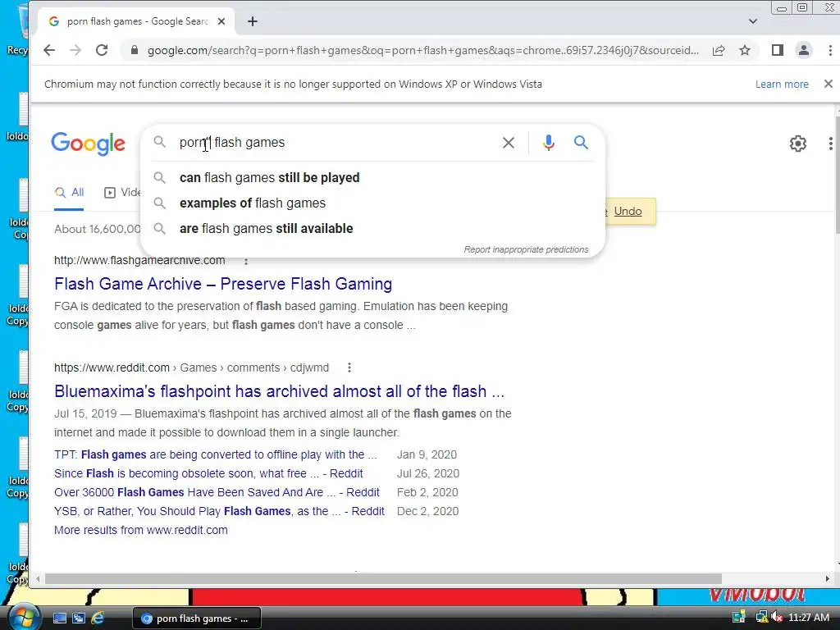Open a new tab with the plus button
Viewport: 840px width, 630px height.
(253, 21)
